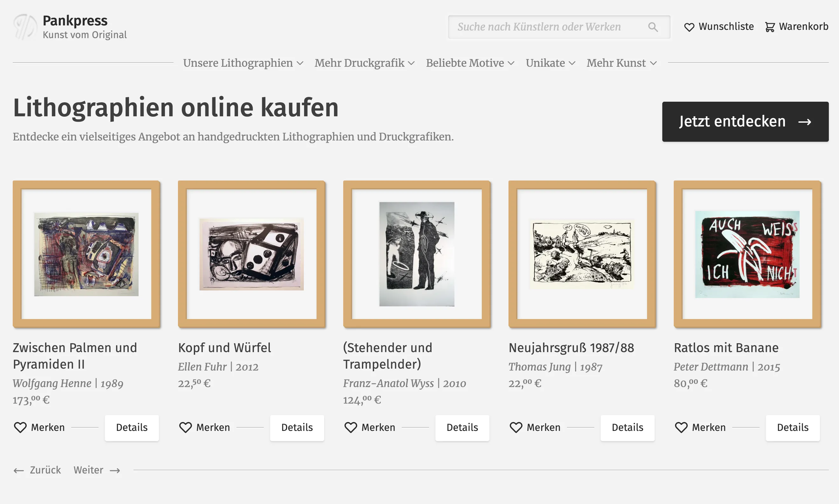Click the artist line Peter Dettmann | 2015
839x504 pixels.
727,367
